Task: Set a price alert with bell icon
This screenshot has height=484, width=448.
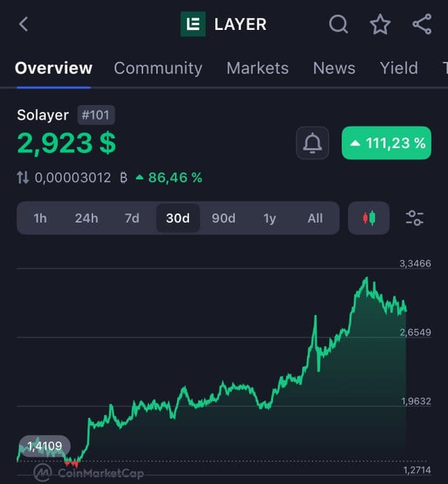Action: tap(312, 143)
